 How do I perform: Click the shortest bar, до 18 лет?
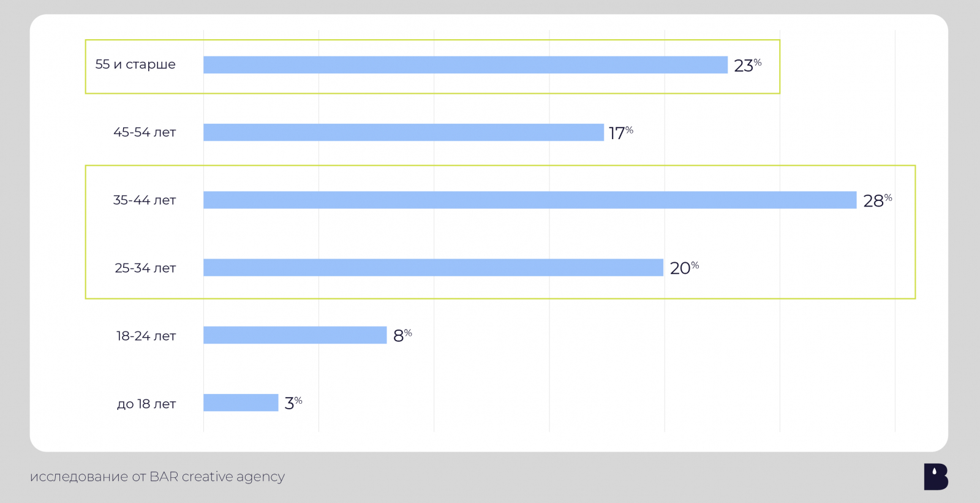click(x=241, y=403)
